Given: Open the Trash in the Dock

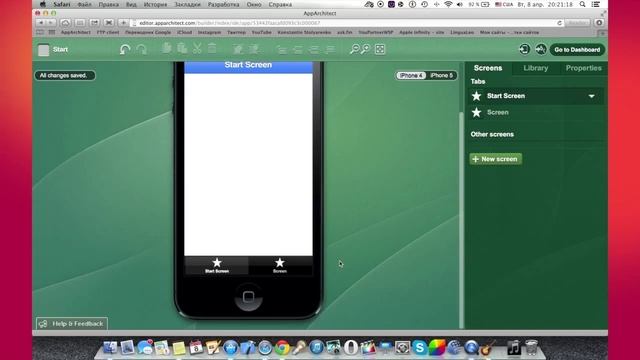Looking at the screenshot, I should pos(531,348).
